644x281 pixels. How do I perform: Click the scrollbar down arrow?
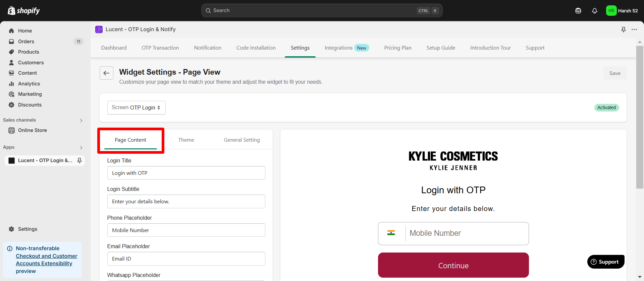(640, 277)
